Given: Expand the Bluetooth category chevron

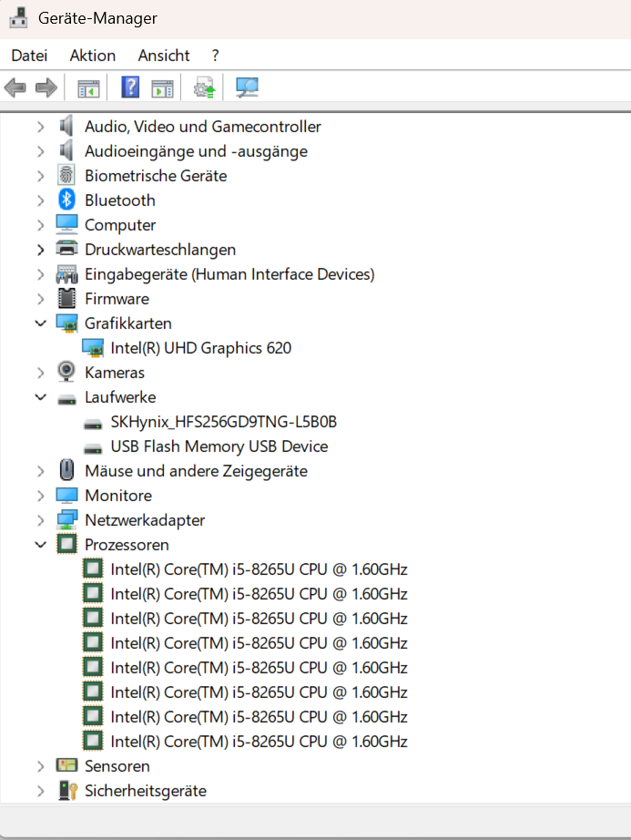Looking at the screenshot, I should click(x=41, y=201).
